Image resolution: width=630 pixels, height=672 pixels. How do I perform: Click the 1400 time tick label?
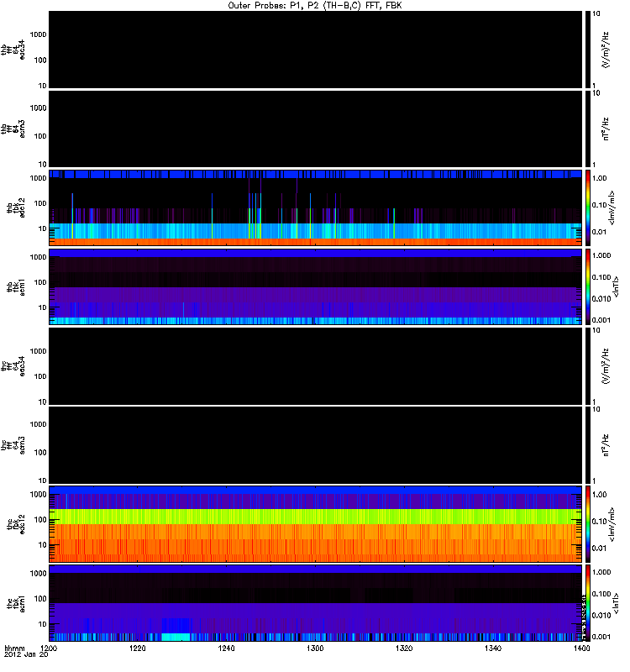581,648
